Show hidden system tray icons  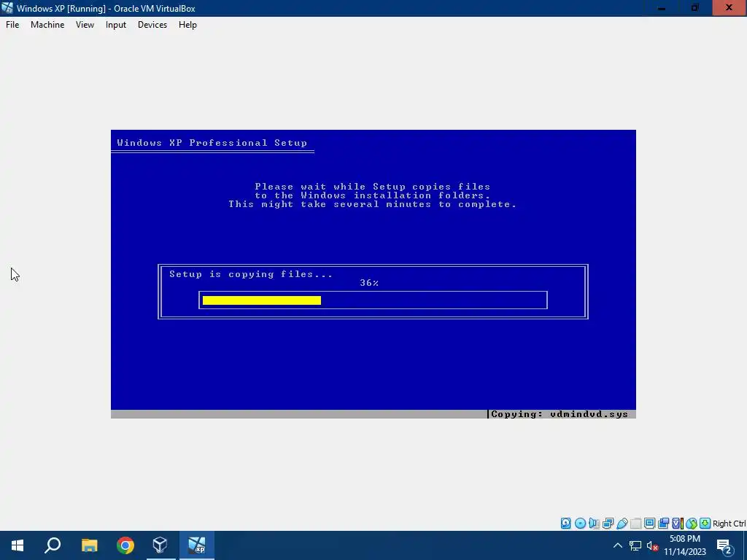pyautogui.click(x=617, y=545)
